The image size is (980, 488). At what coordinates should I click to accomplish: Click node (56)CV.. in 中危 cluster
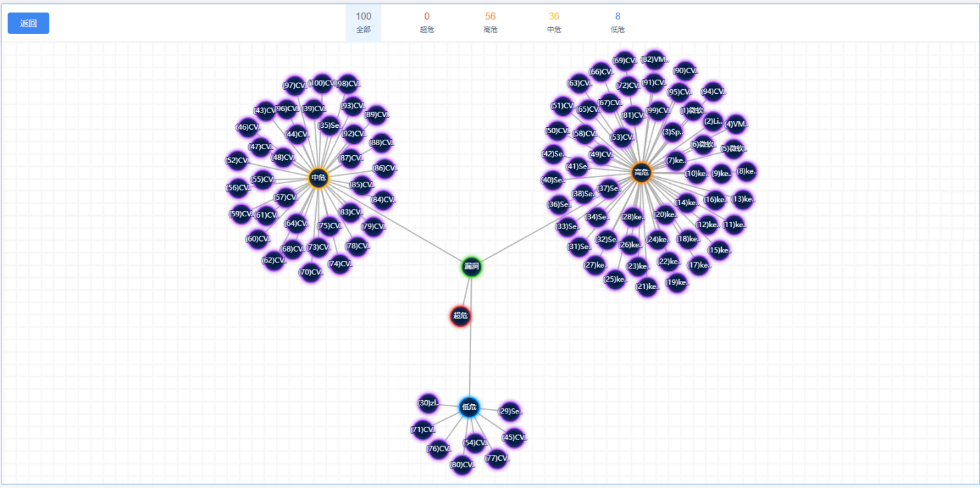coord(237,188)
